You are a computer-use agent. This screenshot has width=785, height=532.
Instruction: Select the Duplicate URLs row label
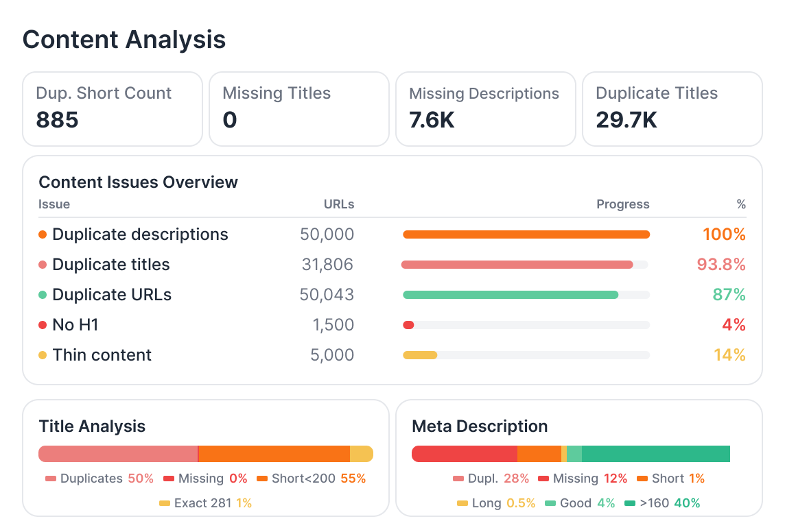pyautogui.click(x=112, y=295)
